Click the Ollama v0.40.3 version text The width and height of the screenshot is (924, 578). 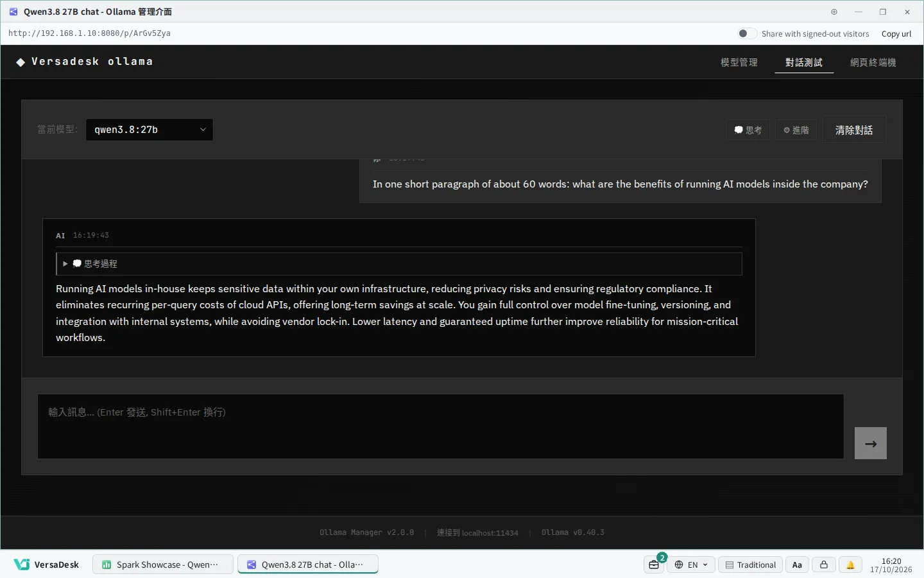tap(573, 532)
